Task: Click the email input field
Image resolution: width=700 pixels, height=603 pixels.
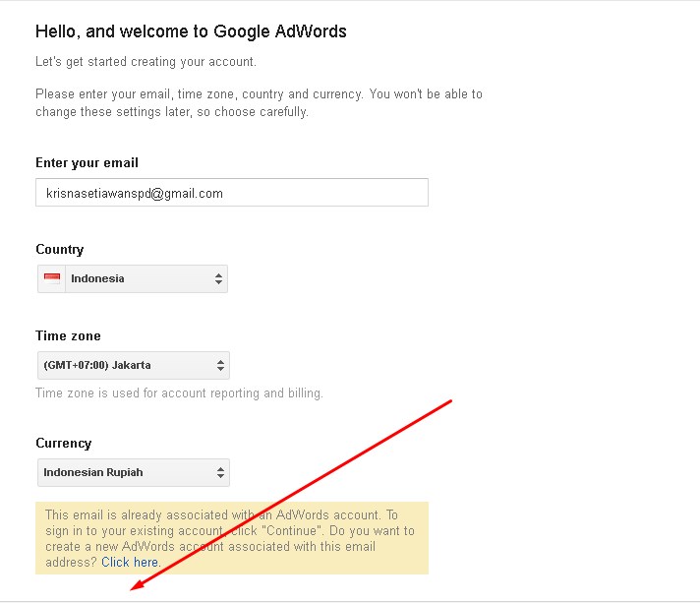Action: coord(232,193)
